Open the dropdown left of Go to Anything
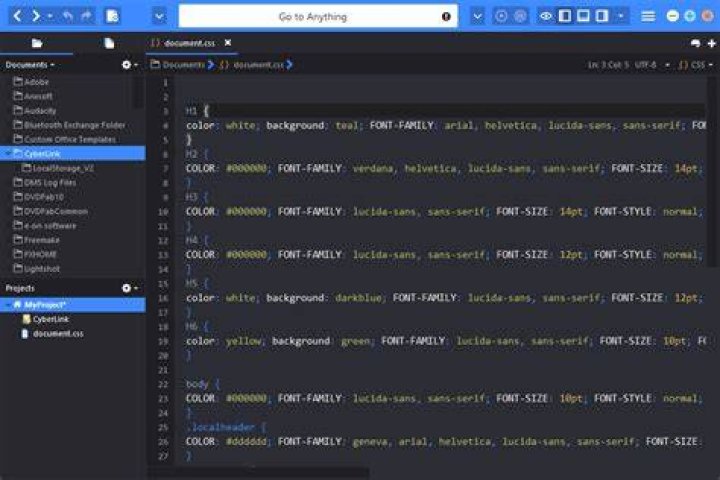The height and width of the screenshot is (480, 720). [x=159, y=17]
